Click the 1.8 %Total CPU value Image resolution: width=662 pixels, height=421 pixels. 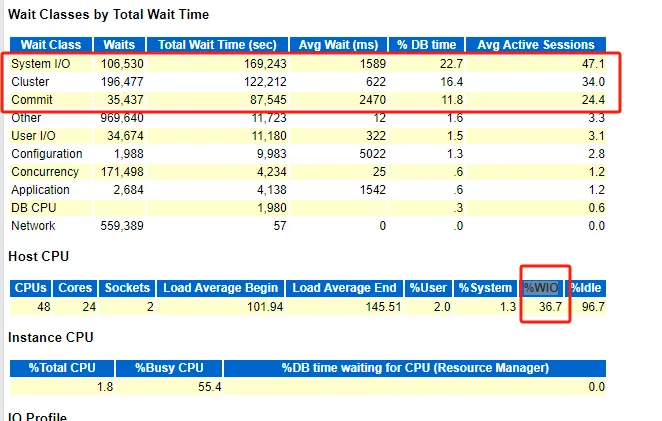pyautogui.click(x=105, y=387)
